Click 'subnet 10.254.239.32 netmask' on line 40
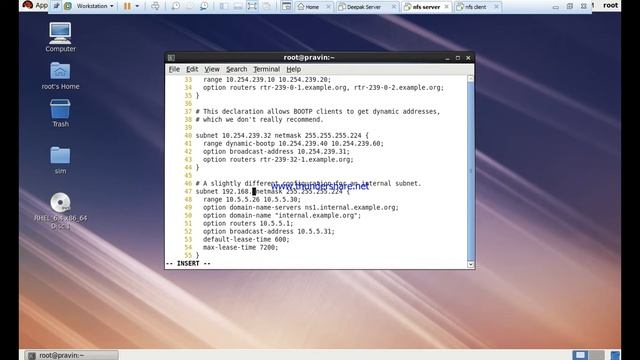The width and height of the screenshot is (640, 360). (248, 136)
